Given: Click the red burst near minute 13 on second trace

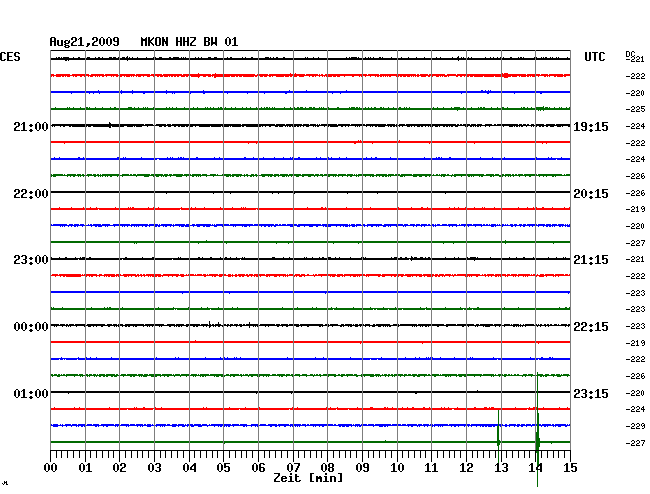Looking at the screenshot, I should [x=505, y=75].
